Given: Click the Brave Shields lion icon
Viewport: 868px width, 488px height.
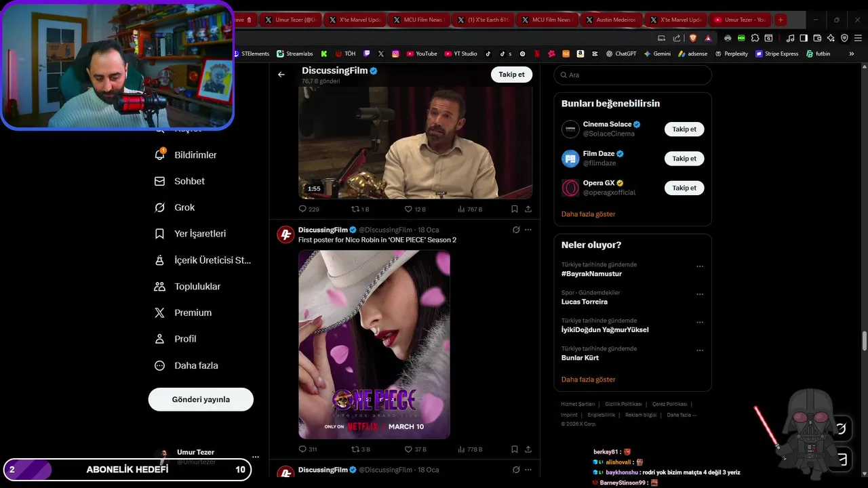Looking at the screenshot, I should (693, 38).
